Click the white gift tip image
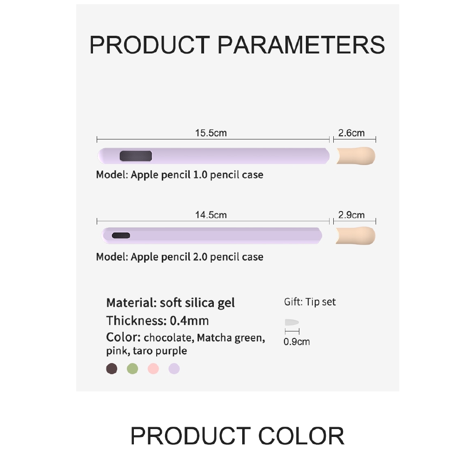Image resolution: width=476 pixels, height=476 pixels. [291, 323]
